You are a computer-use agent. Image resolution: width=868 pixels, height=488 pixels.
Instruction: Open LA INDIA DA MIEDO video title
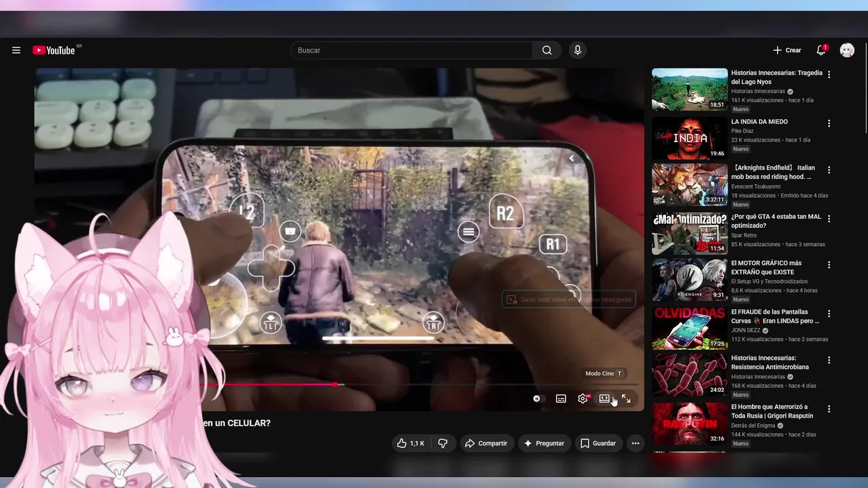point(759,122)
